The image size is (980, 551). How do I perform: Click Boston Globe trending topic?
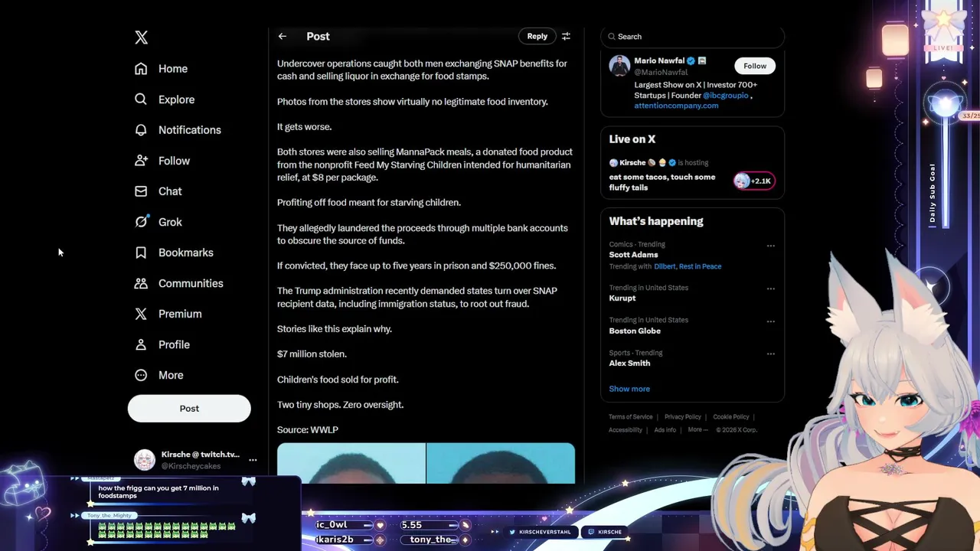pos(635,331)
